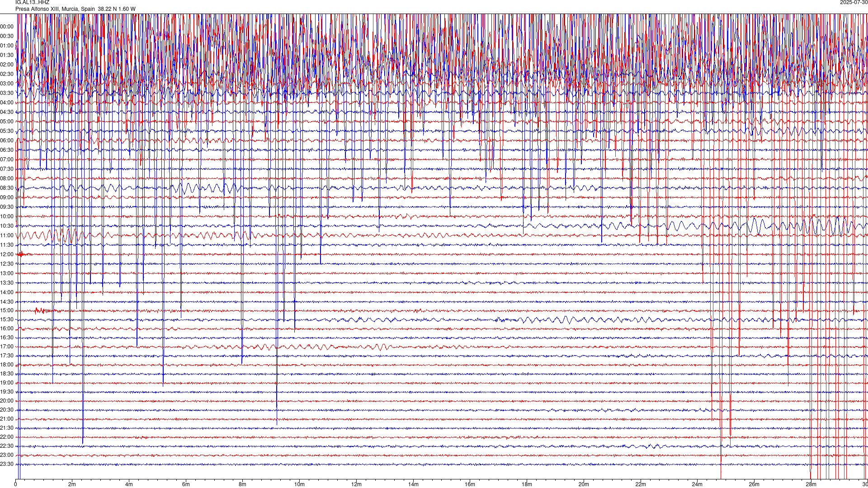
Task: Click the small event burst at 12:00
Action: point(21,254)
